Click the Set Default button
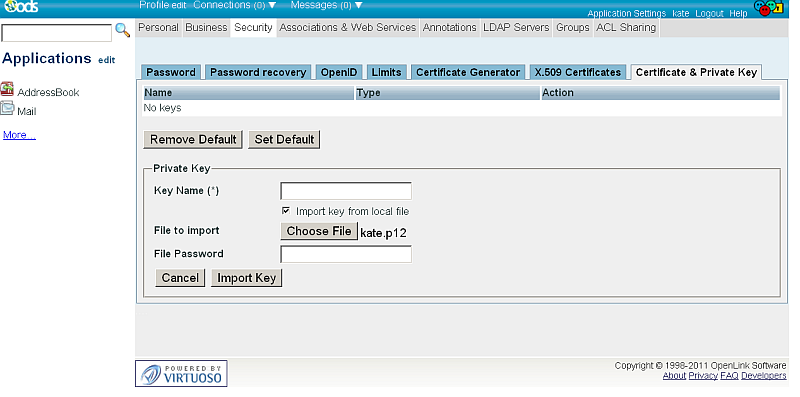This screenshot has height=397, width=800. point(284,139)
